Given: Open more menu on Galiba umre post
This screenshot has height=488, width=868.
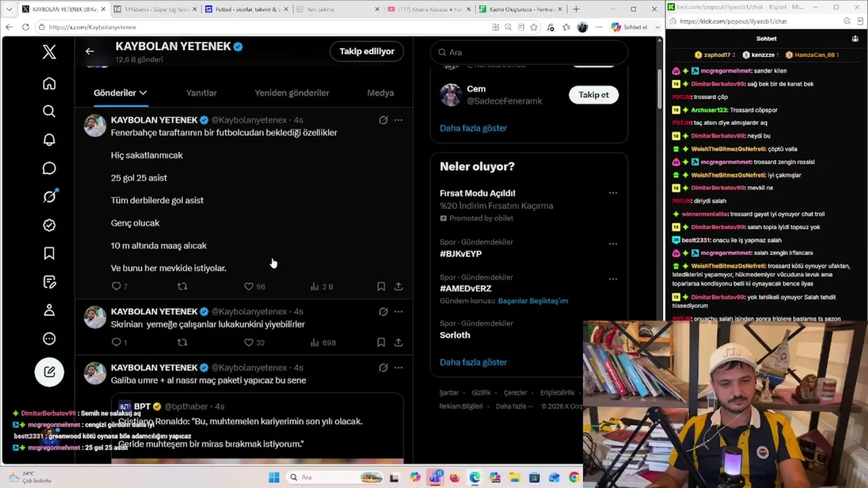Looking at the screenshot, I should (x=398, y=367).
